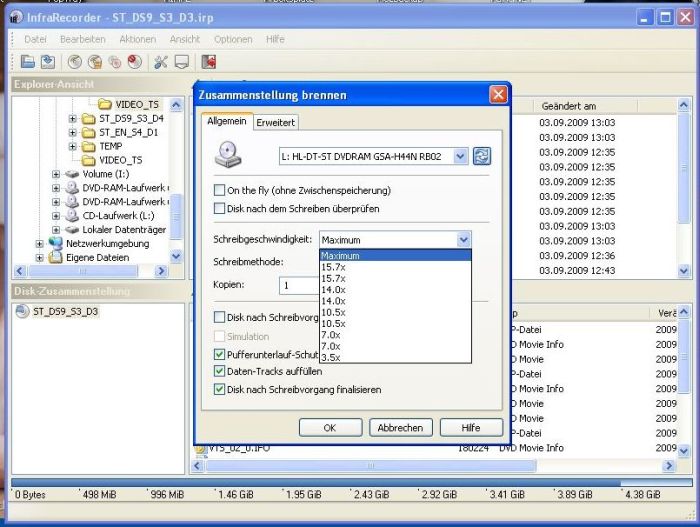This screenshot has height=527, width=700.
Task: Select ST_DS9_S3_D3 in disc compilation tree
Action: pos(63,311)
